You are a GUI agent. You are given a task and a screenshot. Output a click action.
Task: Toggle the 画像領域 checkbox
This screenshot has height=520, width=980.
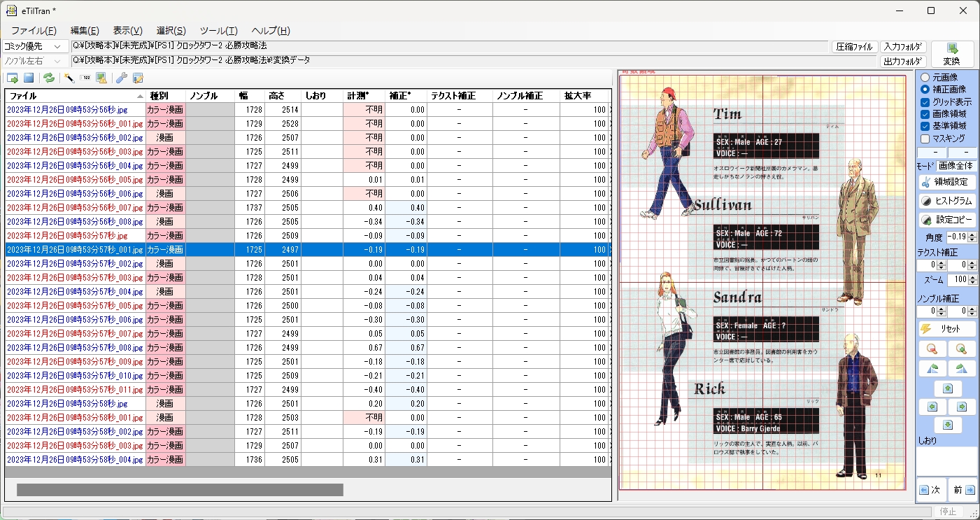[925, 113]
